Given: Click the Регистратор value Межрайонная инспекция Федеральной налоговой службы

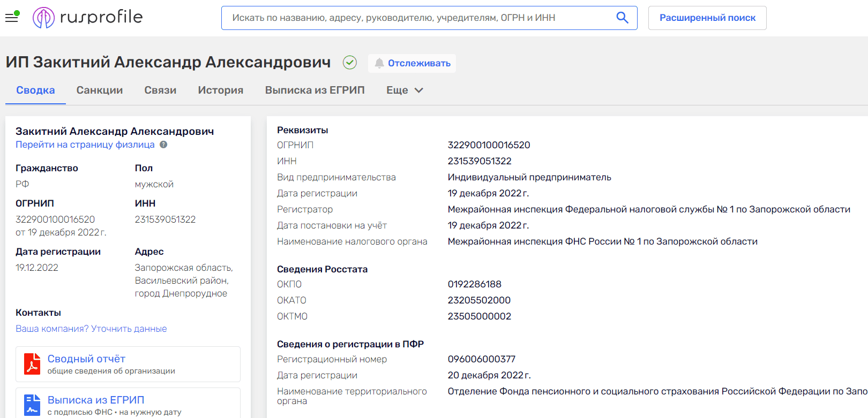Looking at the screenshot, I should [x=649, y=209].
